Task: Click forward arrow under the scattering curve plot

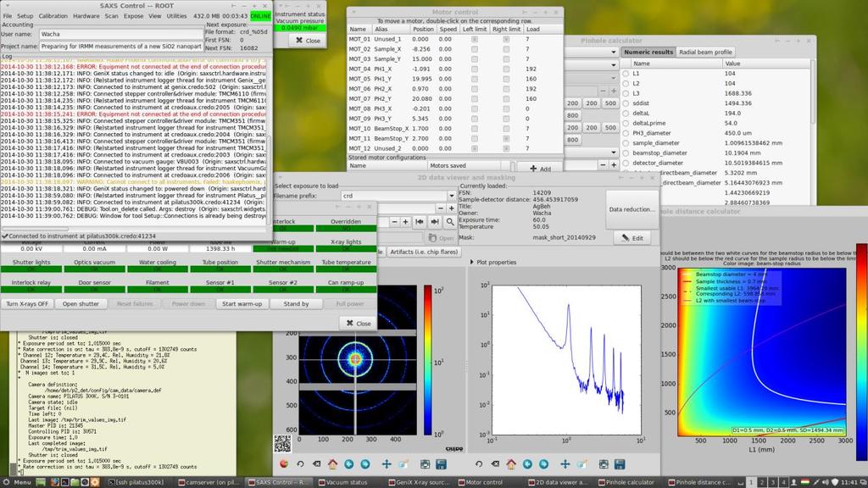Action: pos(543,464)
